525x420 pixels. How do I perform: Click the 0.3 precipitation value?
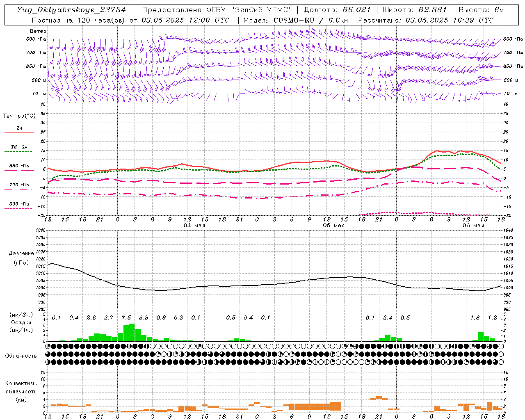click(178, 317)
